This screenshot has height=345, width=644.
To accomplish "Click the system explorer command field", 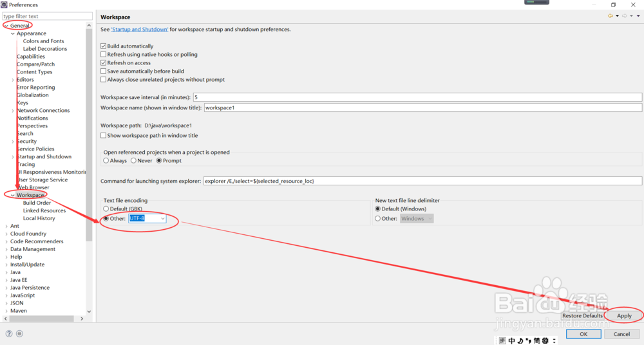I will (x=422, y=181).
